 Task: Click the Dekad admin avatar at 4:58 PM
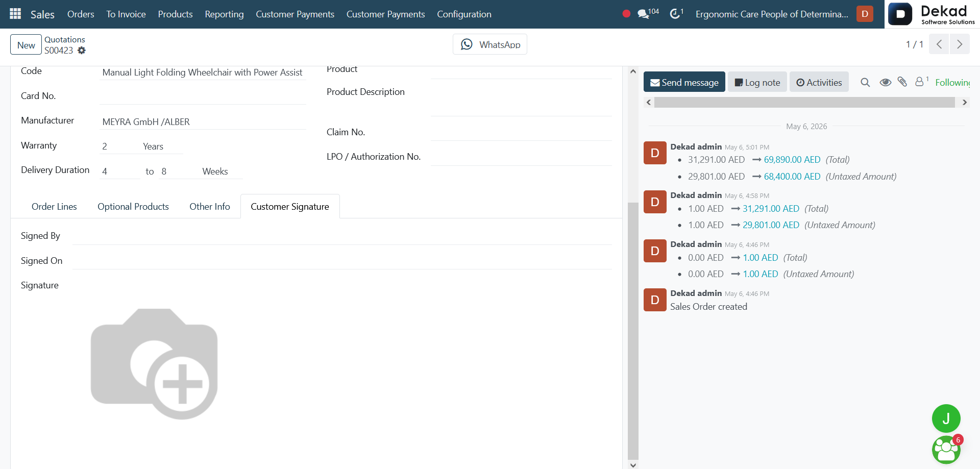(655, 202)
